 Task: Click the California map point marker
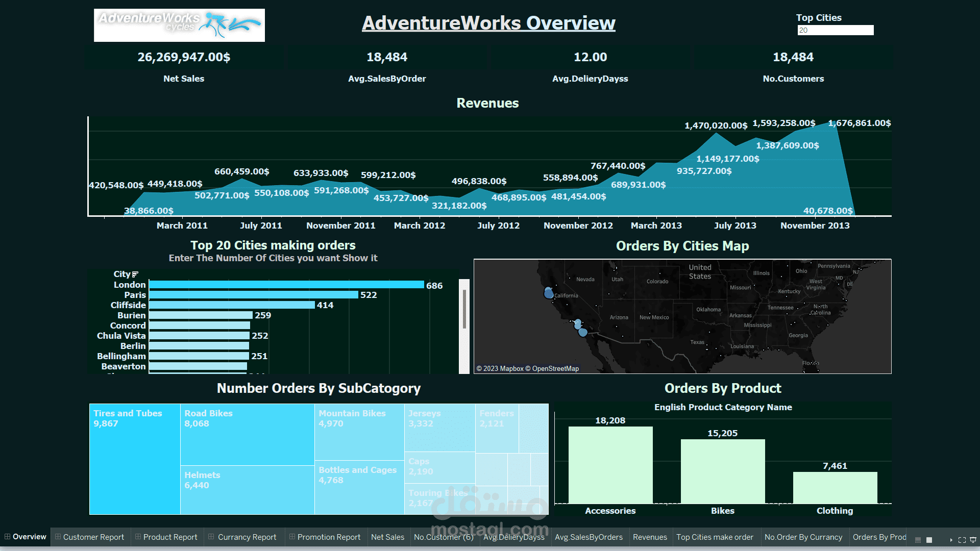549,293
